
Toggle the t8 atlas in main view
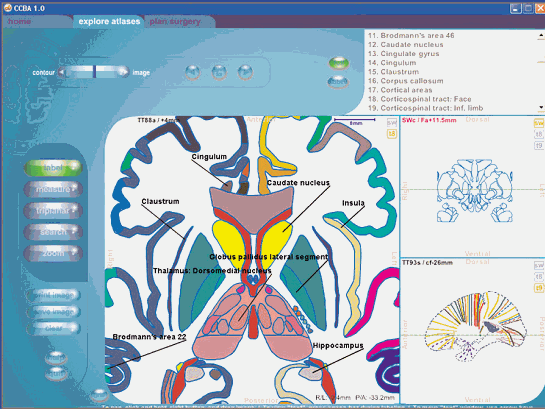(392, 134)
